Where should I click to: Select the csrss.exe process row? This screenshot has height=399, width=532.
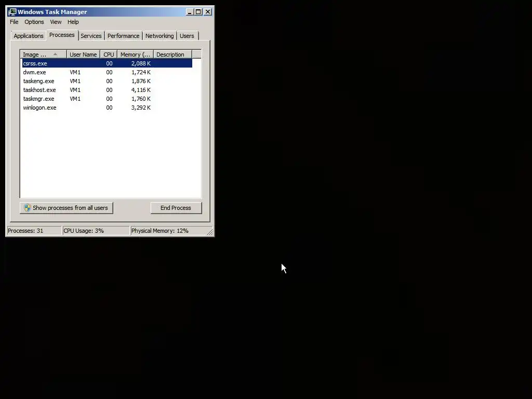pyautogui.click(x=107, y=63)
